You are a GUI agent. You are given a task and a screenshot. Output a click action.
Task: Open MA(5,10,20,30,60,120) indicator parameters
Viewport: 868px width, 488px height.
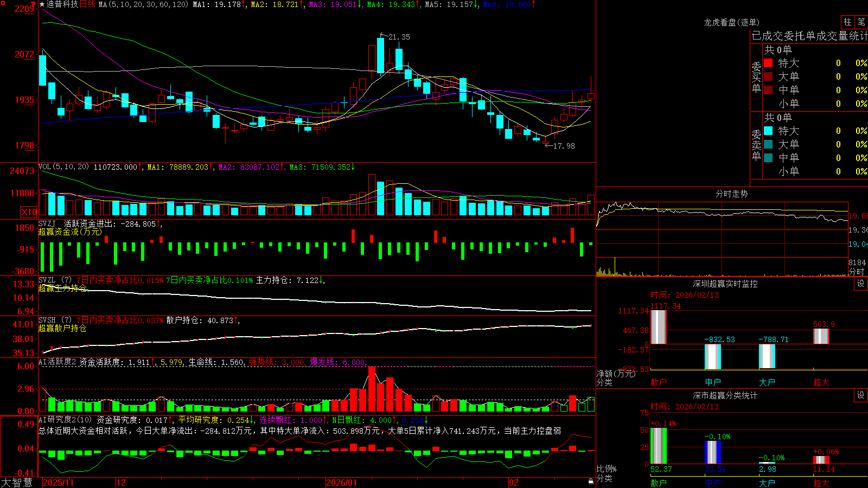(143, 4)
